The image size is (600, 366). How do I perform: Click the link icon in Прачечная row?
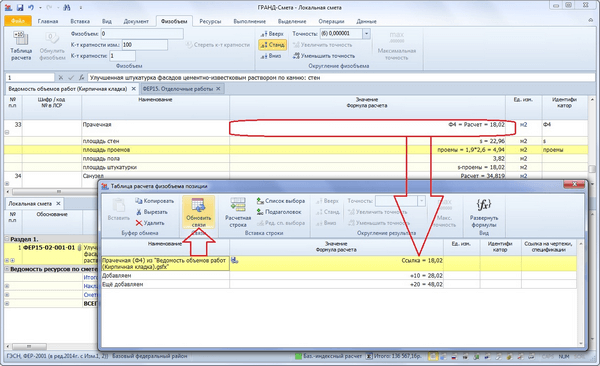point(235,260)
